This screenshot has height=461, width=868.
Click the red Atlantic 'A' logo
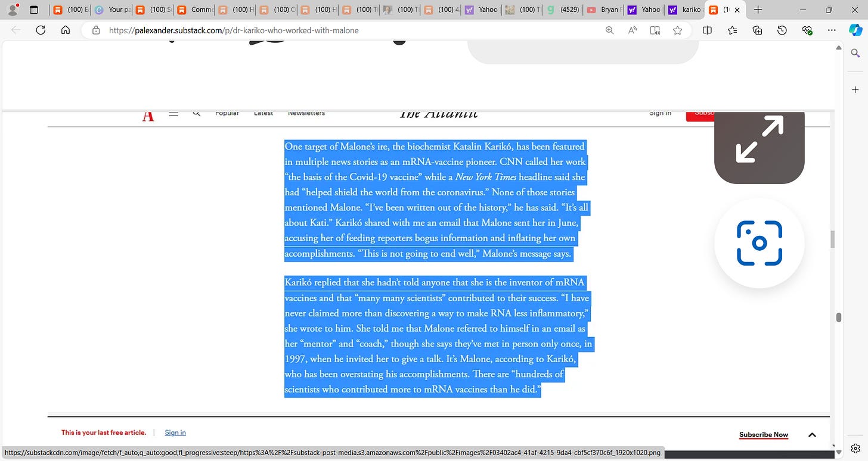148,116
